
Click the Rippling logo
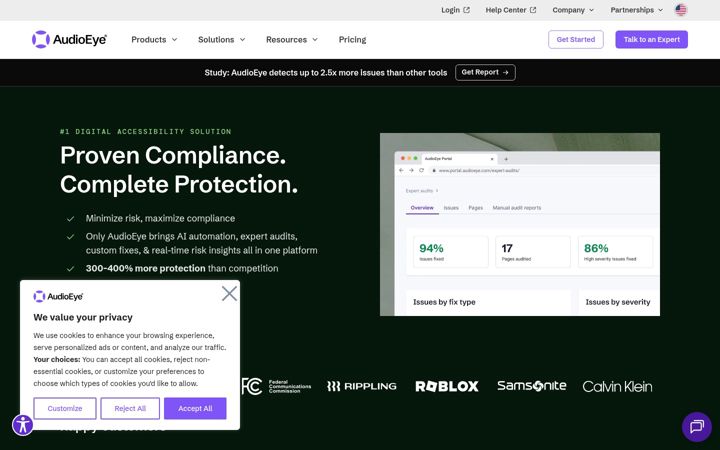(x=362, y=386)
